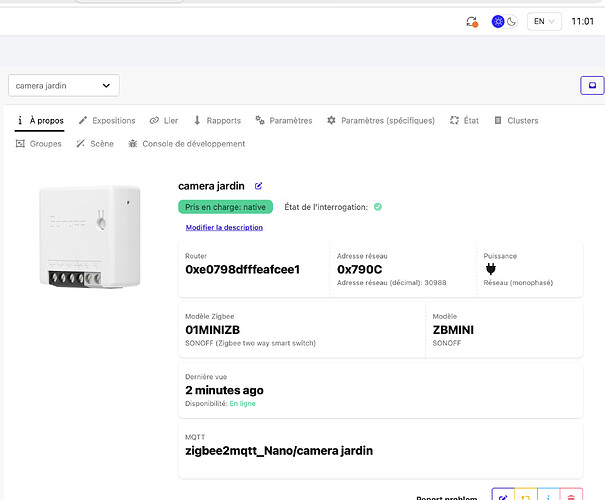Viewport: 605px width, 500px height.
Task: Click the yellow reconfigure device button
Action: (526, 494)
